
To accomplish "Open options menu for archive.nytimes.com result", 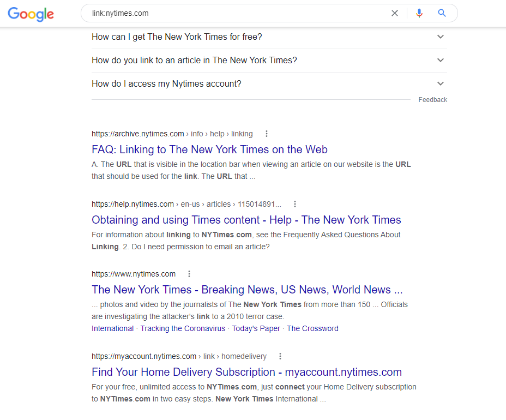I will pyautogui.click(x=267, y=134).
